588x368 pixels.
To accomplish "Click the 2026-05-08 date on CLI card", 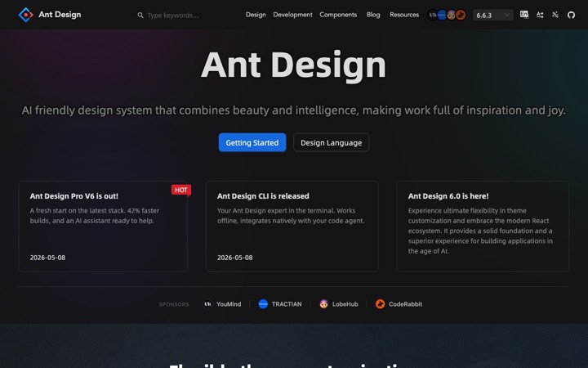I will tap(234, 258).
